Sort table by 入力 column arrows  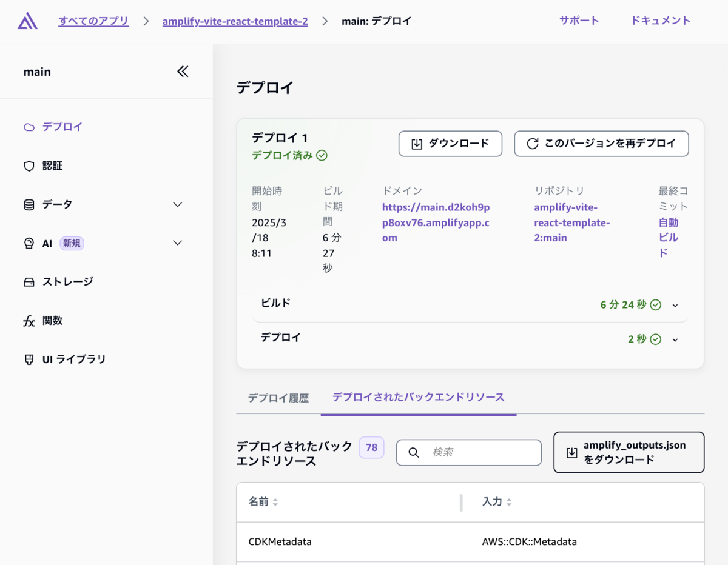click(x=509, y=502)
